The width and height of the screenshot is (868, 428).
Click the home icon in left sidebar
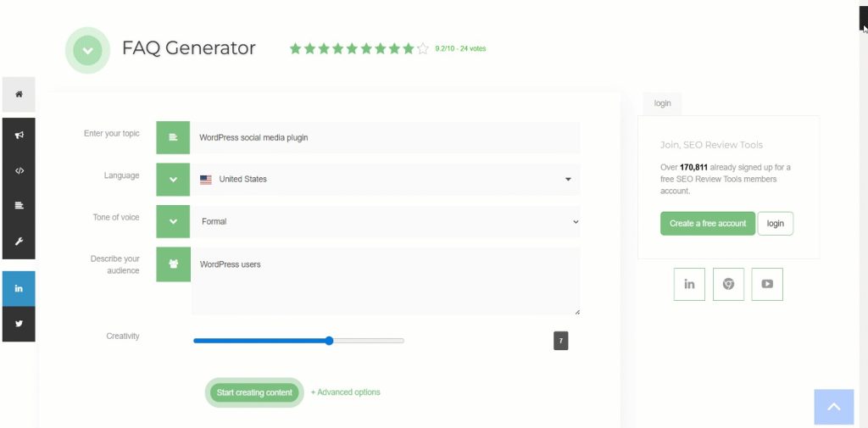coord(19,94)
